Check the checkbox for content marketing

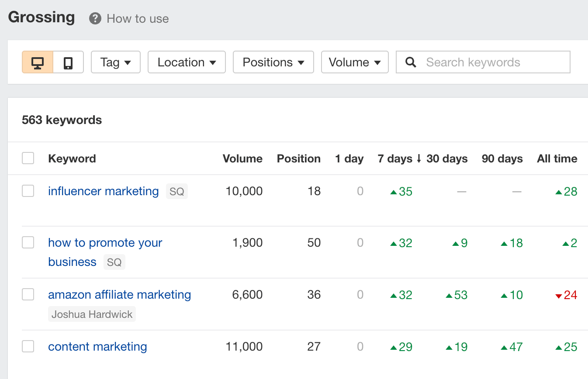pyautogui.click(x=28, y=346)
